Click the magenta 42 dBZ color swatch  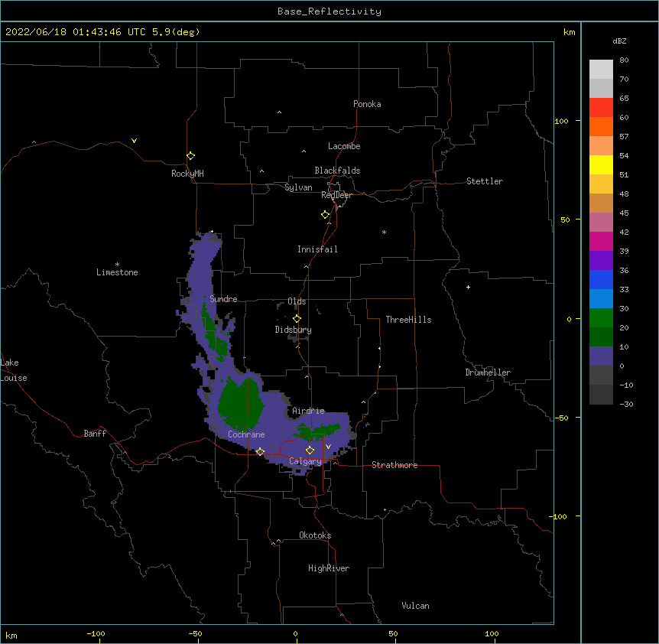(601, 241)
